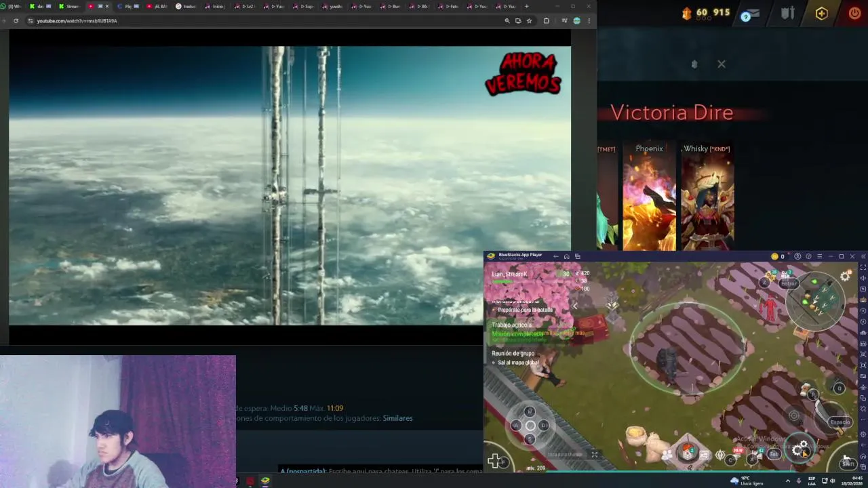This screenshot has width=868, height=488.
Task: Click the in-game 'toca para chatear' chat field
Action: (565, 454)
